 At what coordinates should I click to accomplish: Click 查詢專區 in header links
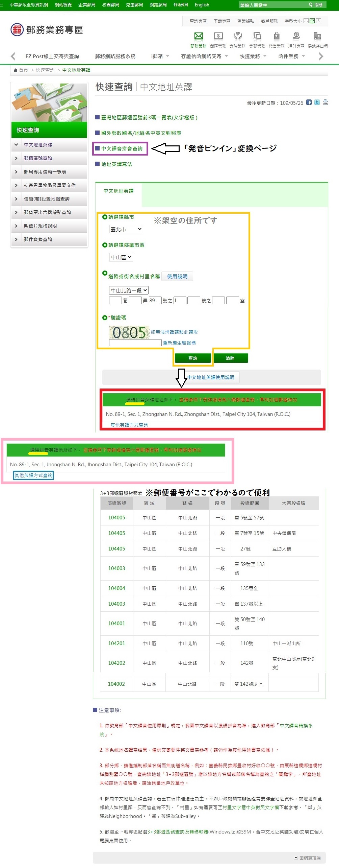pos(198,21)
